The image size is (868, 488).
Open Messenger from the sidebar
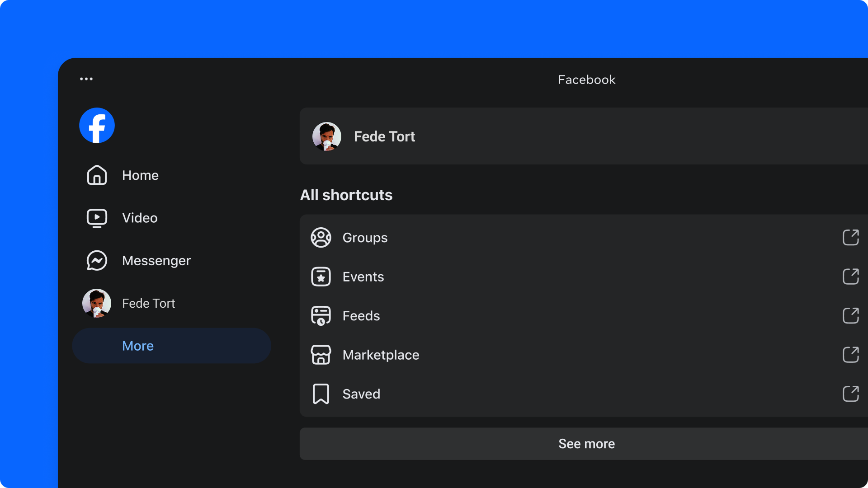pos(172,261)
